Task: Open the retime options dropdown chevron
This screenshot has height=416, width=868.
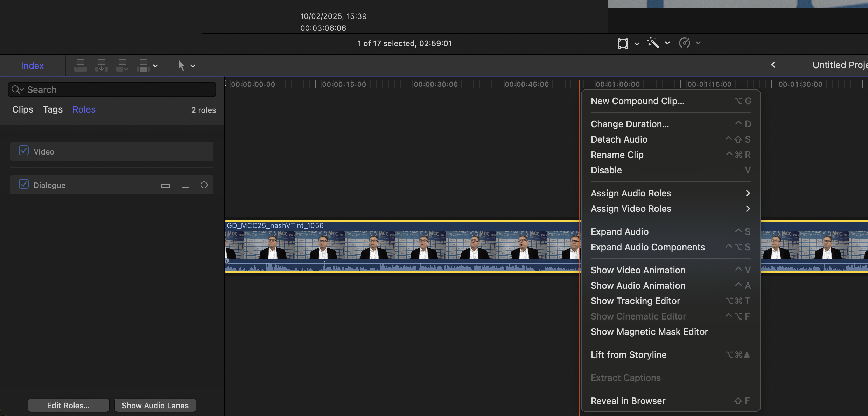Action: point(698,43)
